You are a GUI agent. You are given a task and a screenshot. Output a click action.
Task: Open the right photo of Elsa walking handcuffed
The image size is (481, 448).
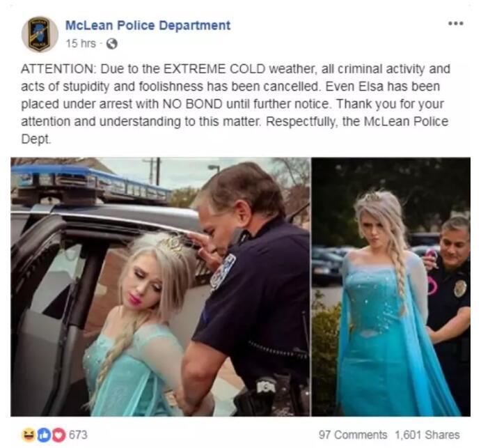point(391,287)
